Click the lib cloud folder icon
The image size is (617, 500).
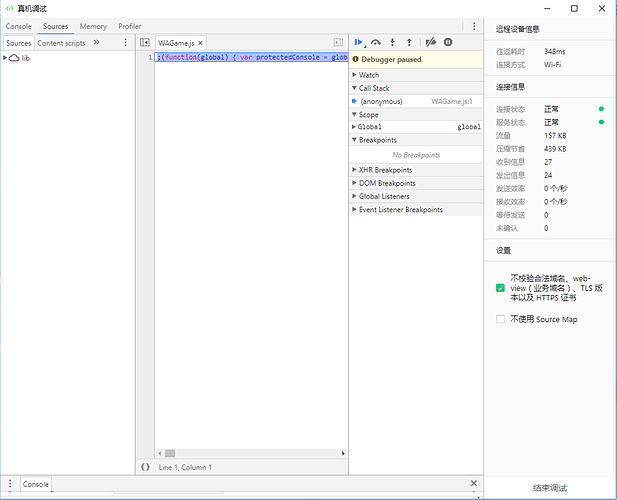coord(14,58)
